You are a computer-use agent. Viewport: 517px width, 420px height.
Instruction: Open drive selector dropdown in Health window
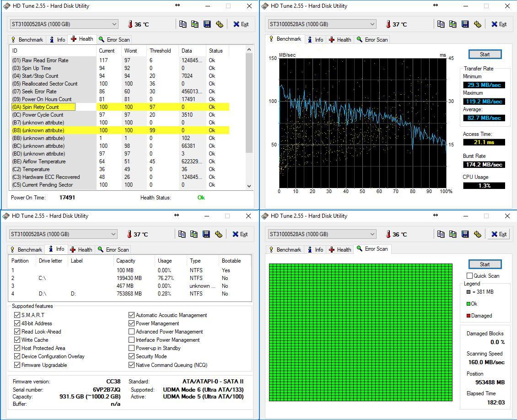coord(64,24)
